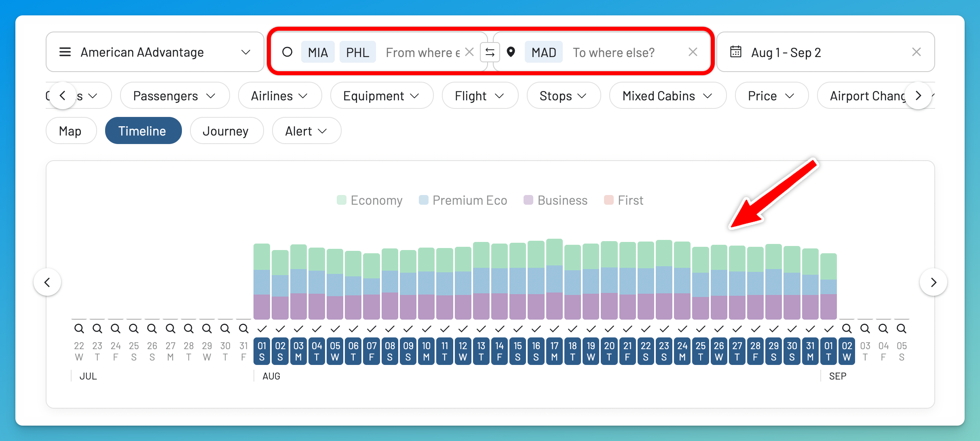
Task: Go to next timeline period
Action: click(x=934, y=282)
